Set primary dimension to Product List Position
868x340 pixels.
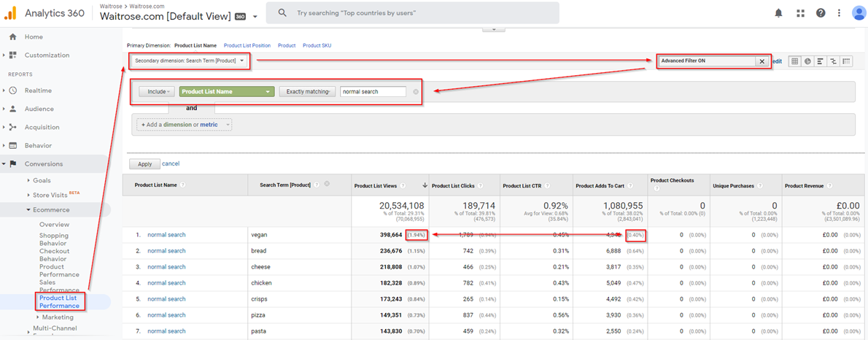[247, 45]
